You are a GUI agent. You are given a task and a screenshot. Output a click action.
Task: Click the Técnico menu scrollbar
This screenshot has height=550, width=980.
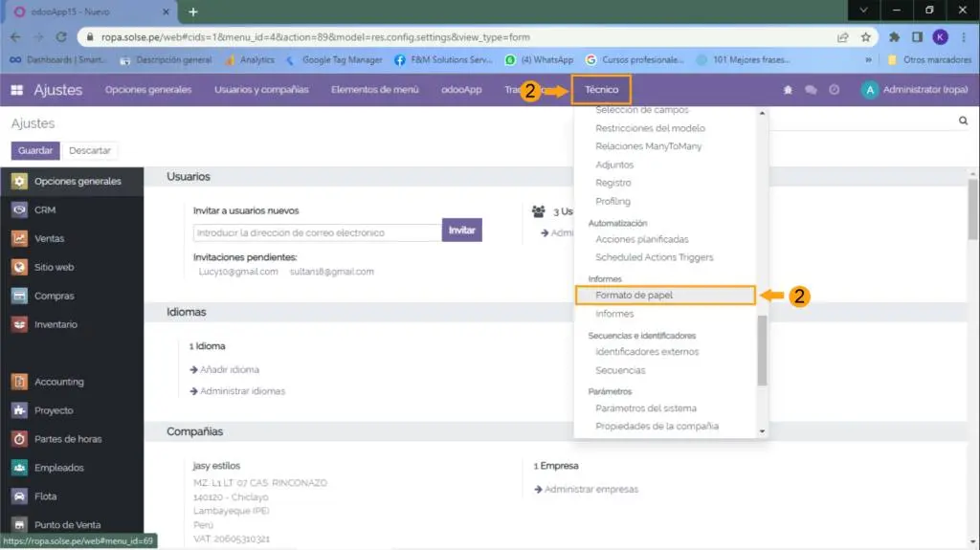tap(762, 350)
